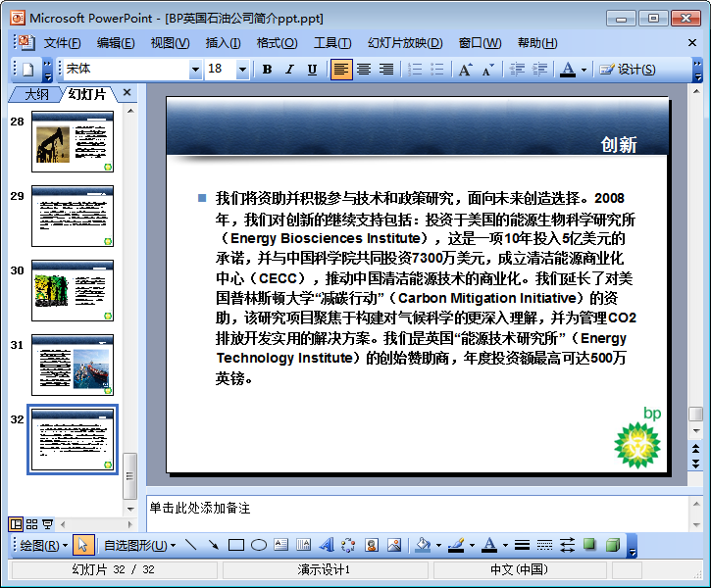
Task: Switch to the 大纲 outline tab
Action: (36, 94)
